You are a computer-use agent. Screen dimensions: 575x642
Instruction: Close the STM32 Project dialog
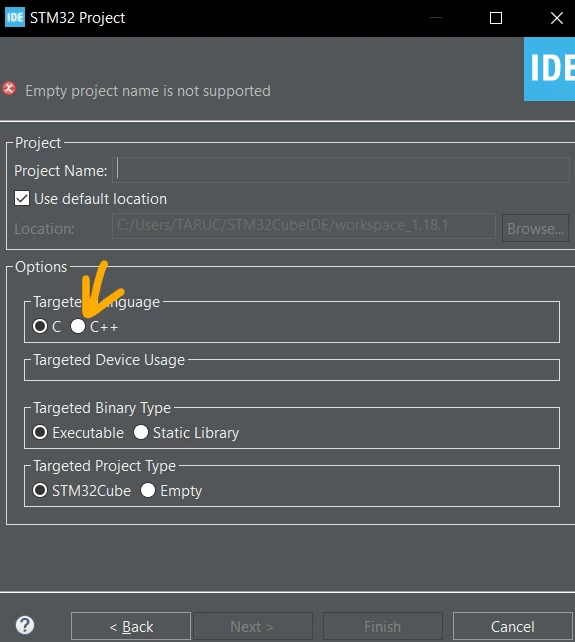(557, 18)
